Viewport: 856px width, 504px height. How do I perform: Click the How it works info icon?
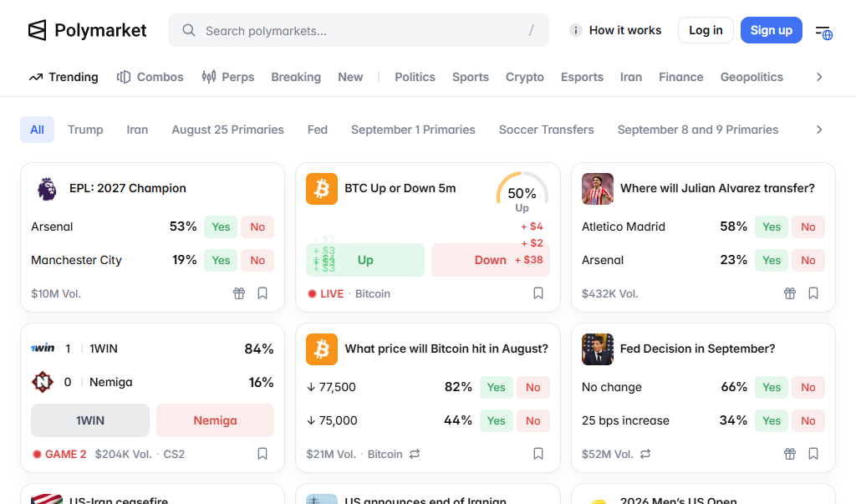tap(575, 30)
